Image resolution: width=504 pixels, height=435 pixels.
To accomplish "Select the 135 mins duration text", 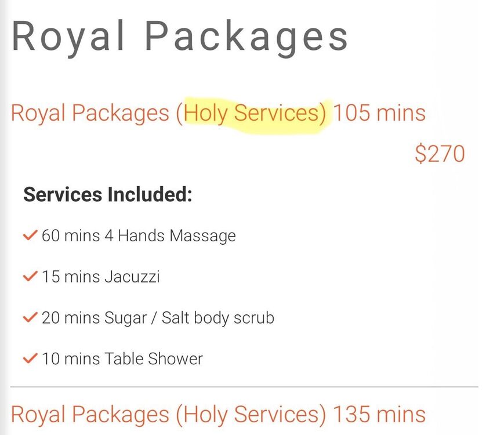I will point(379,414).
